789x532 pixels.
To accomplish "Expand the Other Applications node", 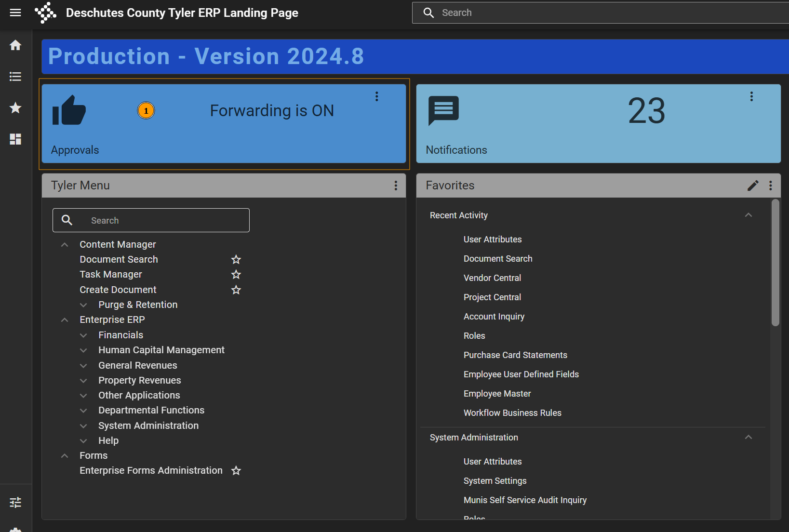I will click(83, 396).
